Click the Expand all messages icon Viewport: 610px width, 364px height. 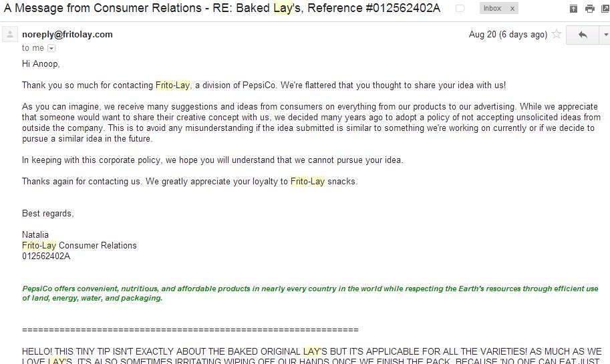point(573,9)
